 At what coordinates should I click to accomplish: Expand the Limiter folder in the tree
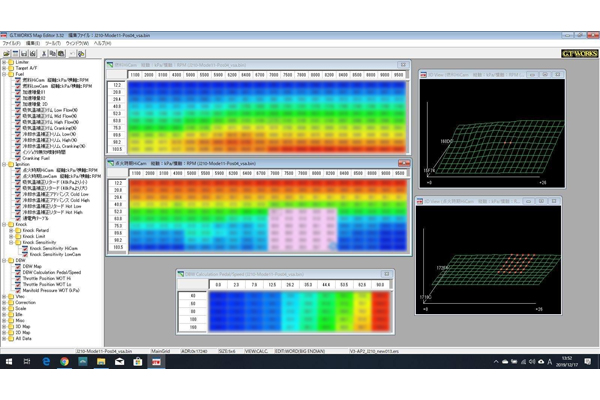[x=5, y=62]
